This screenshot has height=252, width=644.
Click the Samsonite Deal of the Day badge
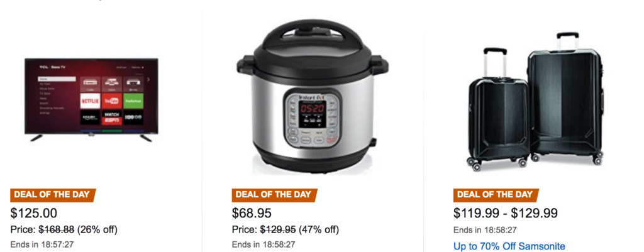click(496, 195)
